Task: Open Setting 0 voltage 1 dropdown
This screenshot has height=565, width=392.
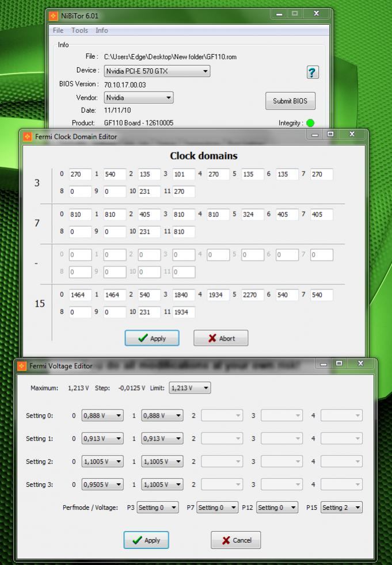Action: (x=162, y=415)
